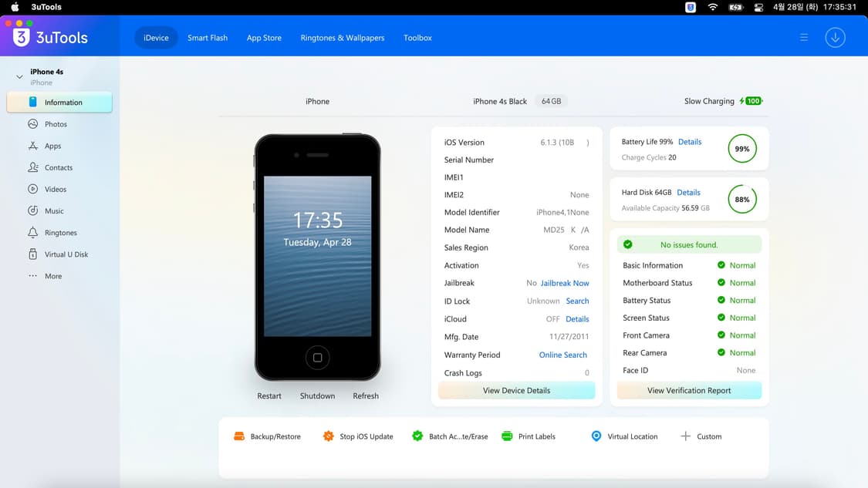The height and width of the screenshot is (488, 868).
Task: Click the Batch Activate/Erase checkmark icon
Action: [x=417, y=436]
